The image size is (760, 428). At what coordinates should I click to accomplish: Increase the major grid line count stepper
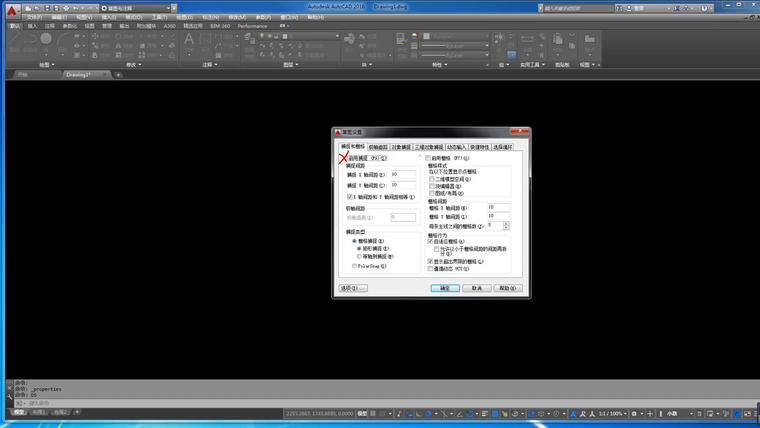point(506,224)
